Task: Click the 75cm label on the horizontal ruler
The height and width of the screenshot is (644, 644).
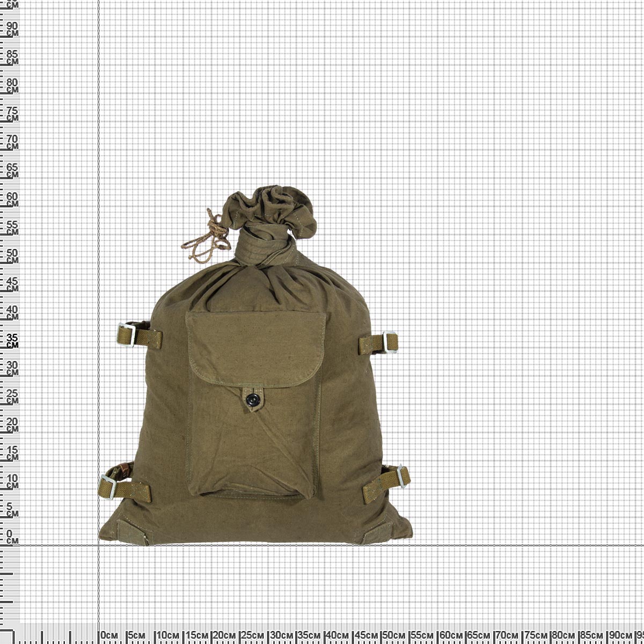Action: 535,635
